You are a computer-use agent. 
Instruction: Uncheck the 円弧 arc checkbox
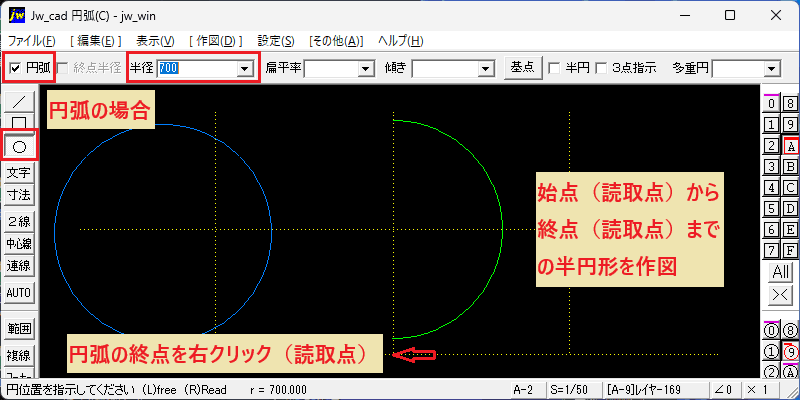(x=16, y=68)
